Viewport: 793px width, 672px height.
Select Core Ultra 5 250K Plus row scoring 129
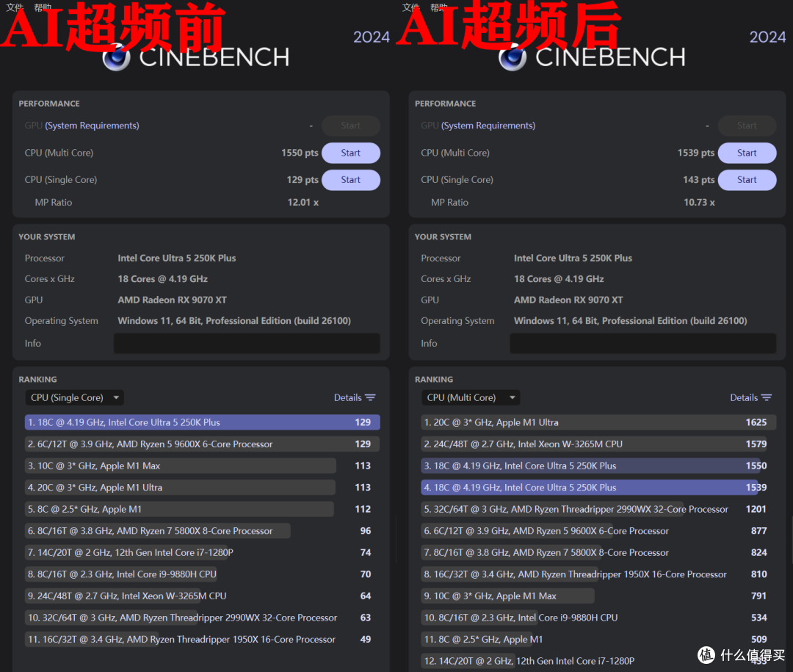click(203, 422)
